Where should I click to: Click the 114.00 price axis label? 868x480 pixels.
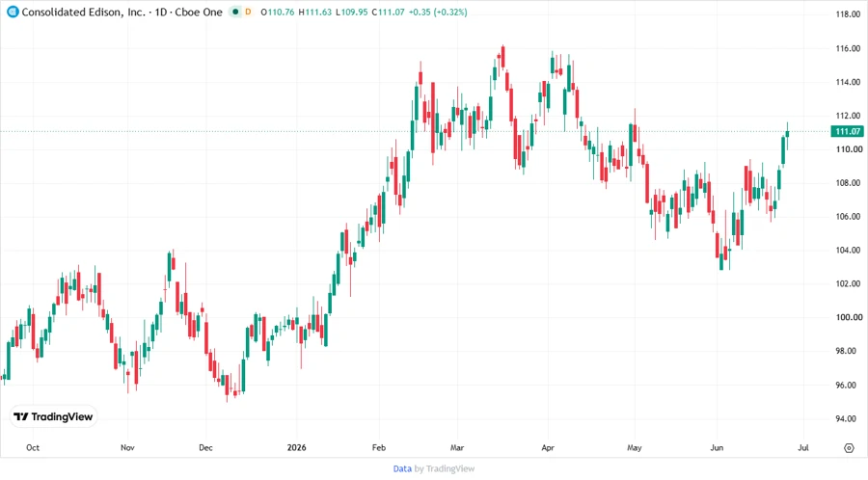848,82
